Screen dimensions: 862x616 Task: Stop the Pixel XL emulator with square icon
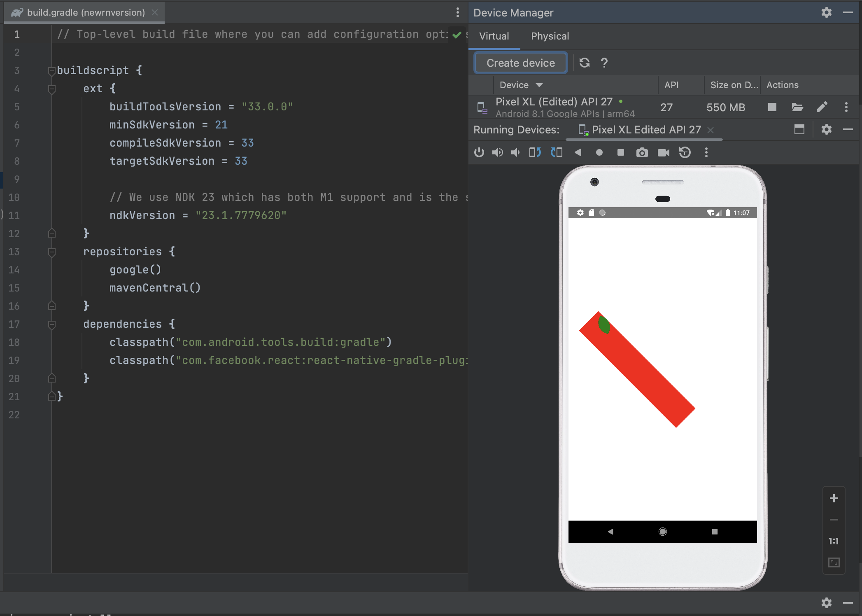pyautogui.click(x=771, y=107)
